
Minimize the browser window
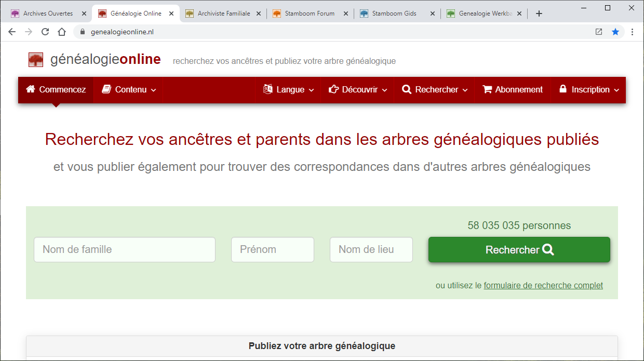(583, 8)
